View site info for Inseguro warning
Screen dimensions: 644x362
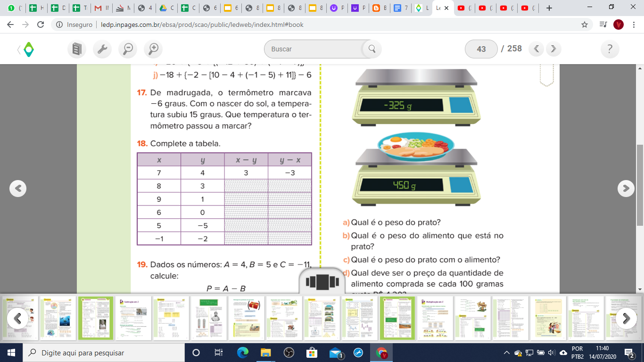(74, 25)
